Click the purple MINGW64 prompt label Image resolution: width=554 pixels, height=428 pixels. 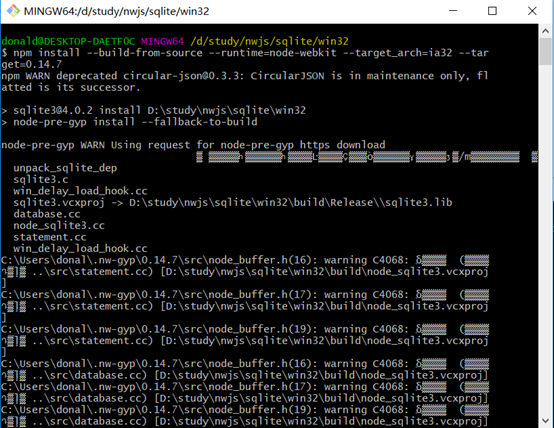pos(162,41)
